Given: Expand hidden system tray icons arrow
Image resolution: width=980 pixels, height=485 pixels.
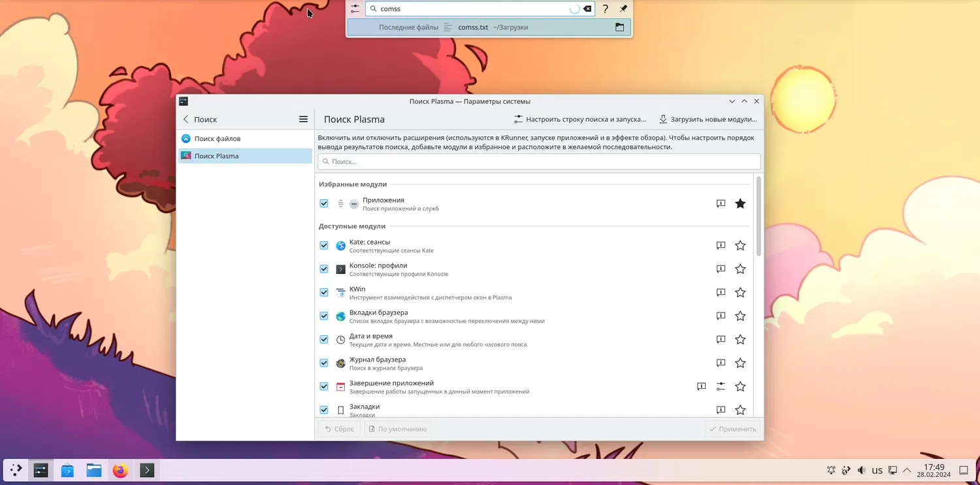Looking at the screenshot, I should 907,470.
